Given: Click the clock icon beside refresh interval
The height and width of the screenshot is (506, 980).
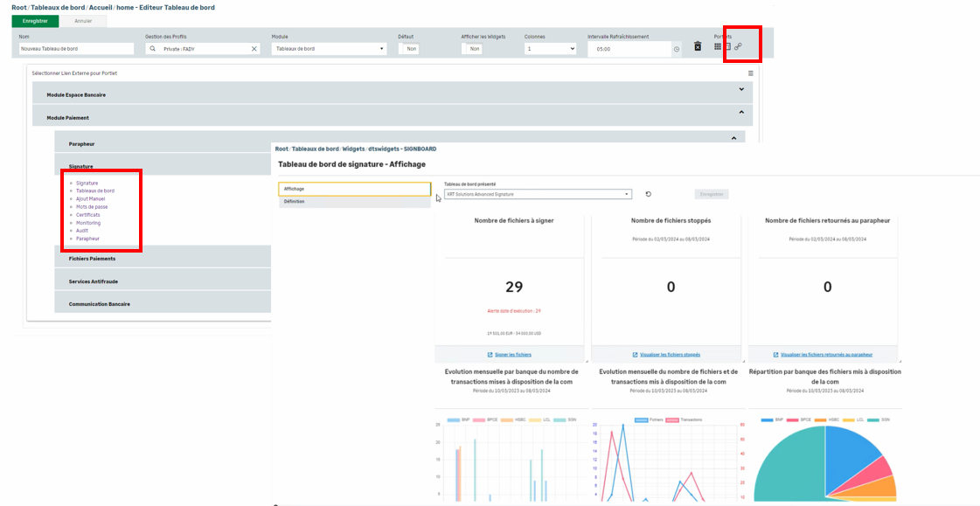Looking at the screenshot, I should click(677, 49).
